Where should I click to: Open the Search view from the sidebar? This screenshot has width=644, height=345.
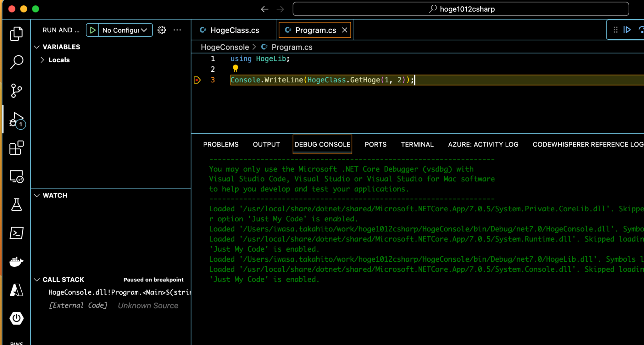point(16,62)
